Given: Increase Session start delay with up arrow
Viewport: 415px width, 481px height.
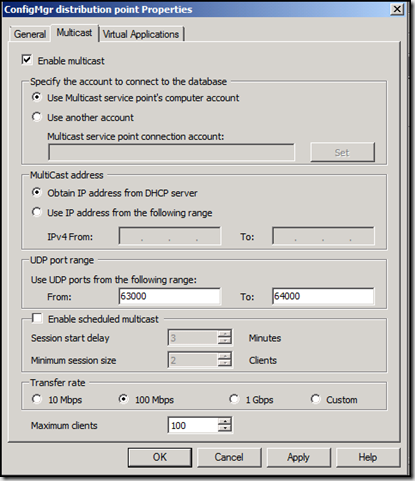Looking at the screenshot, I should (225, 334).
